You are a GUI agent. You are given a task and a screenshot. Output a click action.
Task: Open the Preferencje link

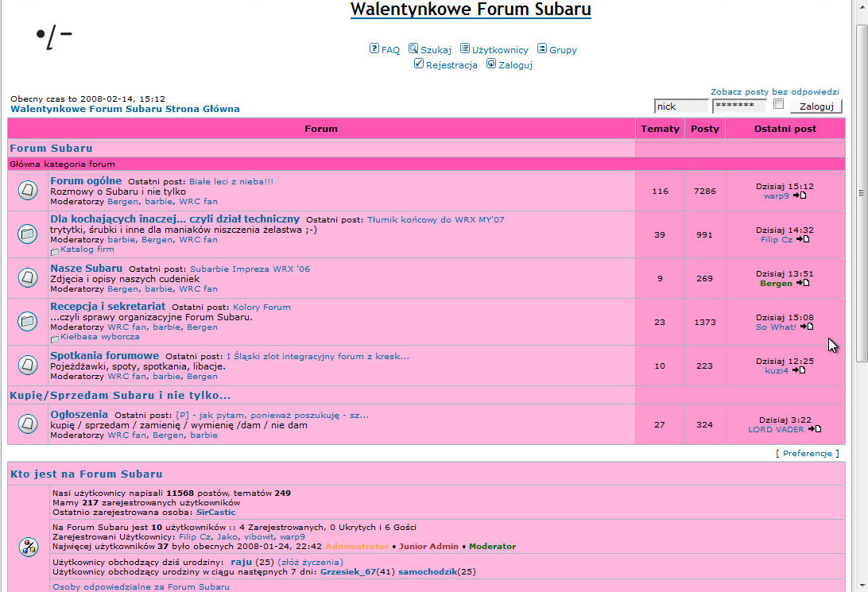[807, 453]
